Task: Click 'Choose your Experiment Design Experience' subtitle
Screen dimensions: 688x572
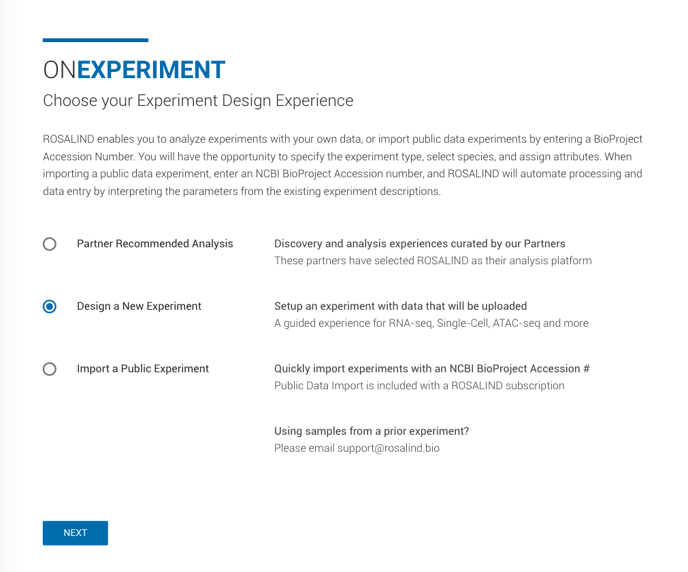Action: point(198,100)
